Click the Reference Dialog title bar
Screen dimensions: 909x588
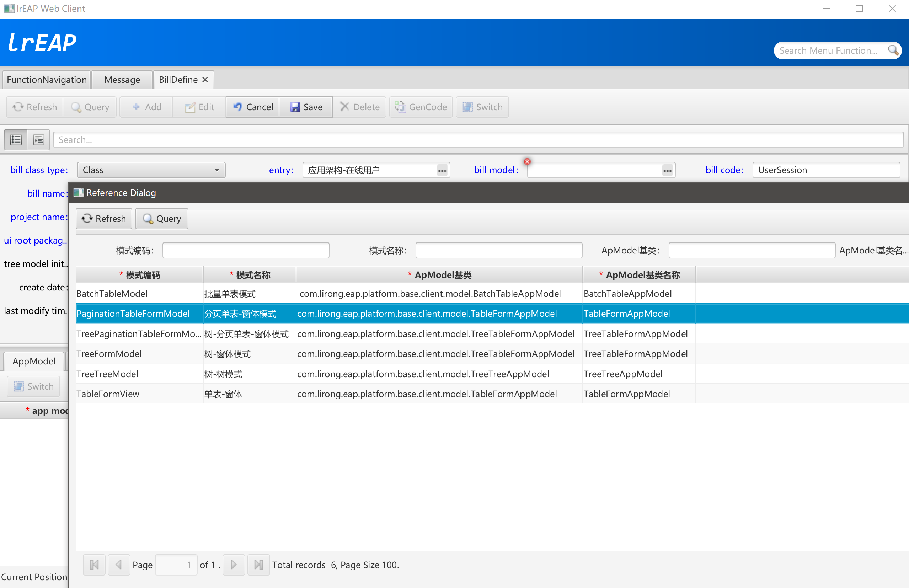tap(489, 192)
